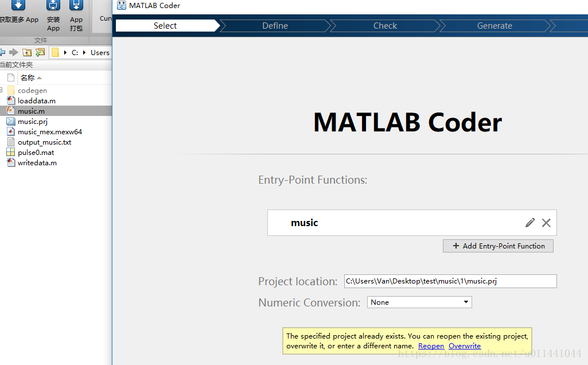Image resolution: width=588 pixels, height=365 pixels.
Task: Click the Get More Apps icon
Action: [18, 5]
